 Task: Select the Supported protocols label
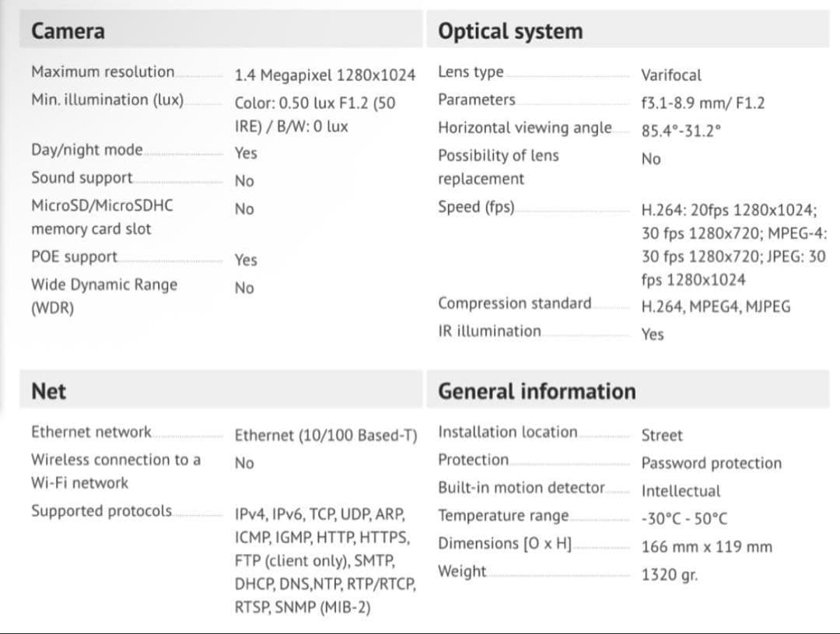tap(101, 511)
